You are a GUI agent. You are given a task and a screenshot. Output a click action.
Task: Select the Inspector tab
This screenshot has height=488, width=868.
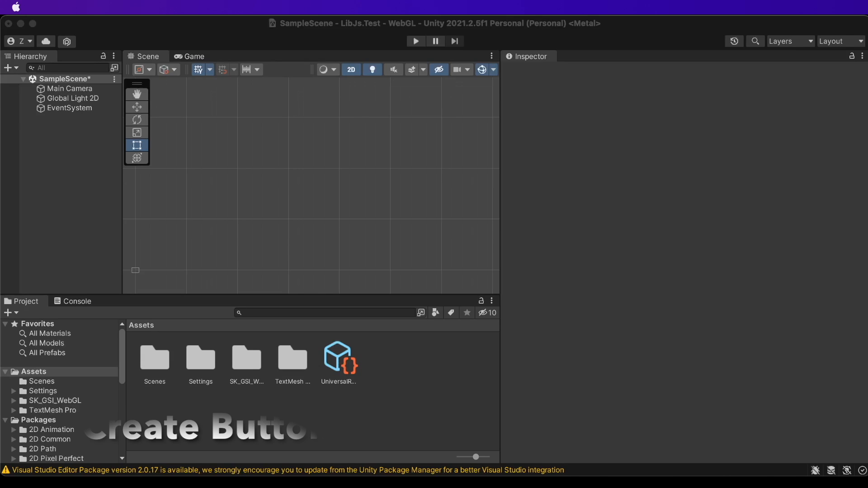coord(527,56)
